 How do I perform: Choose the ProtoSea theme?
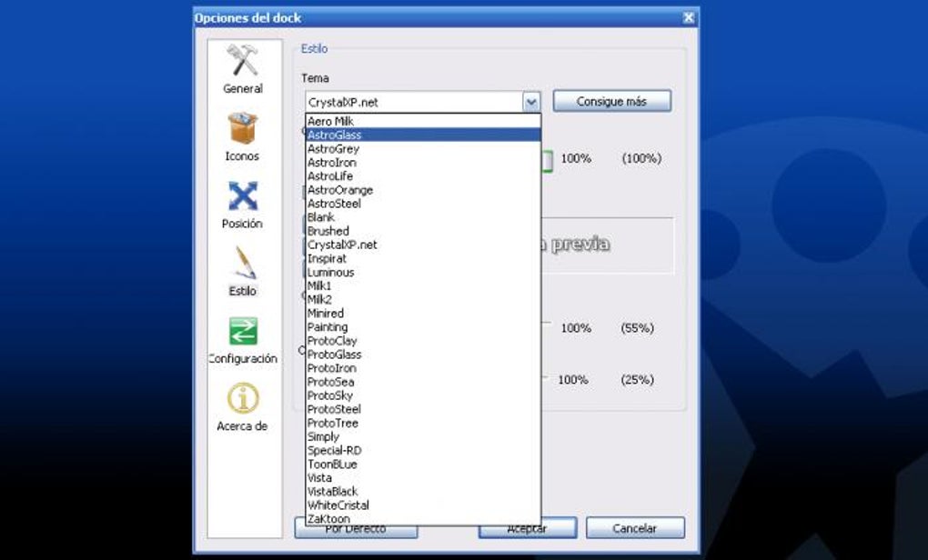[x=423, y=382]
